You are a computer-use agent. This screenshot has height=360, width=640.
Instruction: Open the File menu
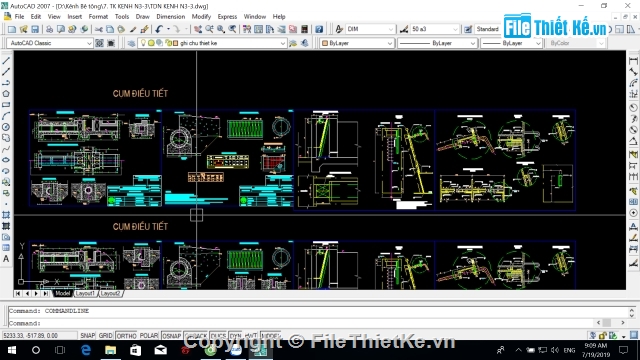coord(19,17)
